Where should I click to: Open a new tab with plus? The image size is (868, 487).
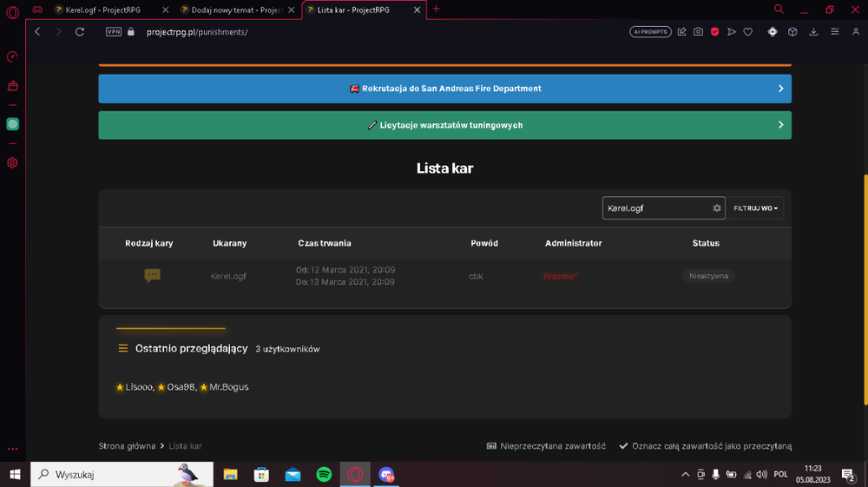pos(437,9)
